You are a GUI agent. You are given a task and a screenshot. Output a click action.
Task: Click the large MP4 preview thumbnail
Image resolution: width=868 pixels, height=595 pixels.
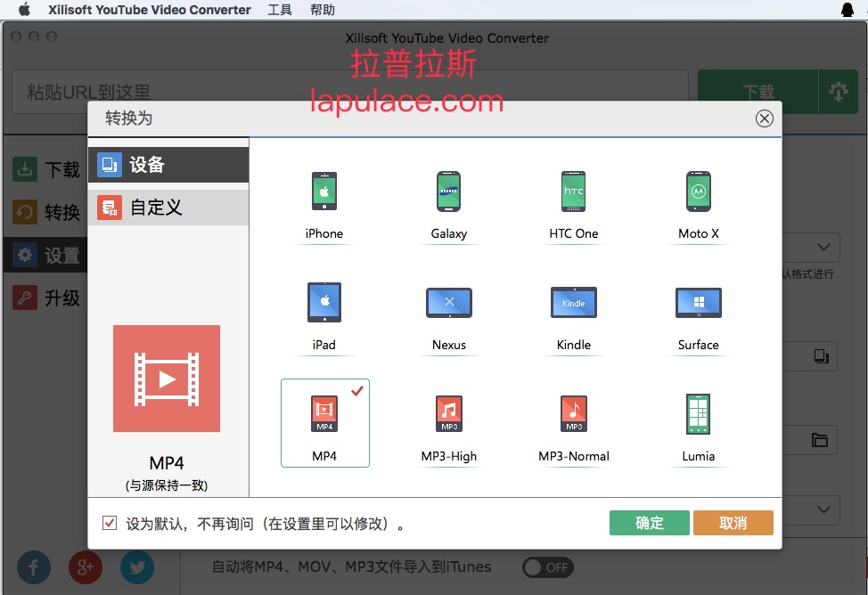click(167, 379)
